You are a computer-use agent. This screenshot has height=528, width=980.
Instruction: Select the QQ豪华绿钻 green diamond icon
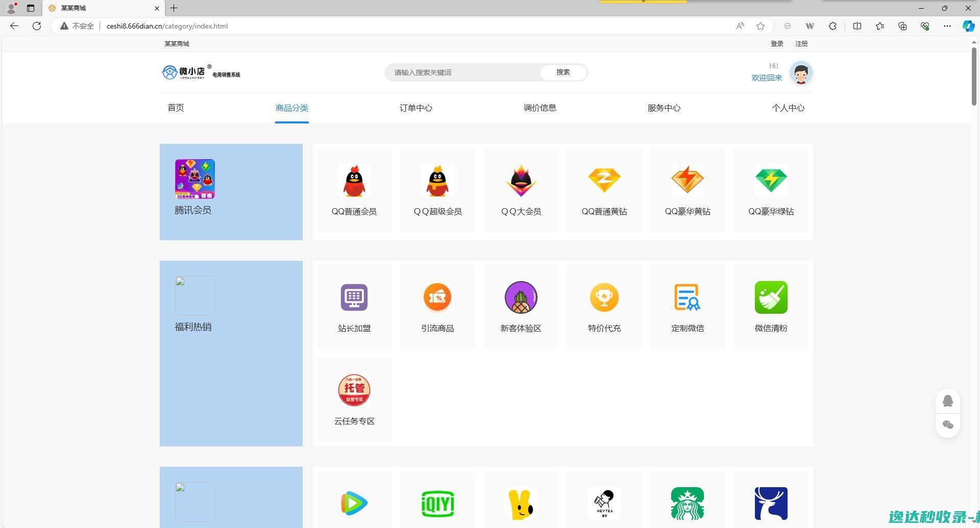click(x=771, y=181)
